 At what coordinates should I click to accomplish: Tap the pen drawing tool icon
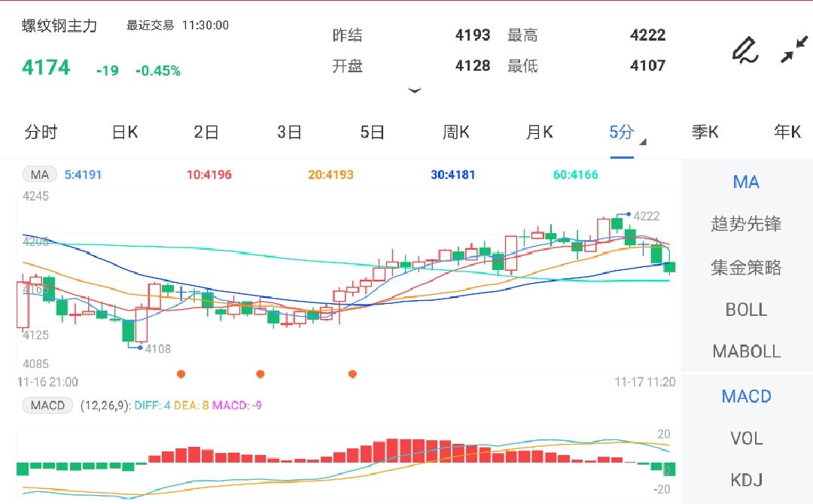pos(745,50)
